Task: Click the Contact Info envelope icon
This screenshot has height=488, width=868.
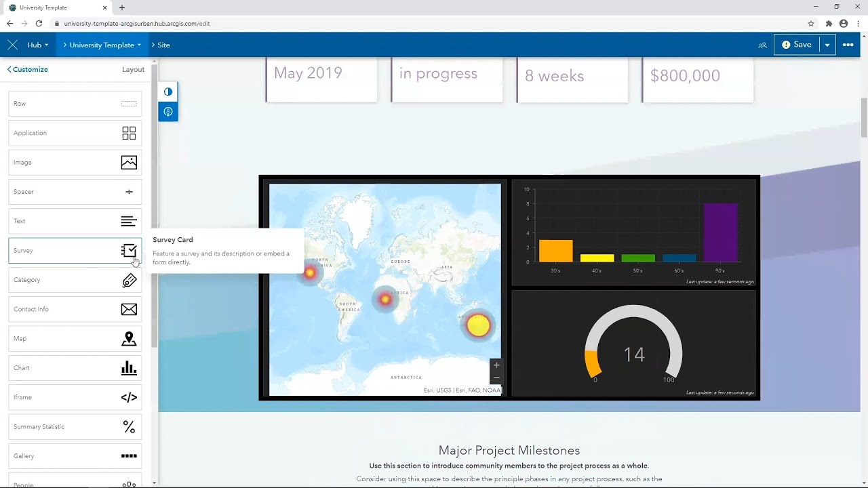Action: pos(129,309)
